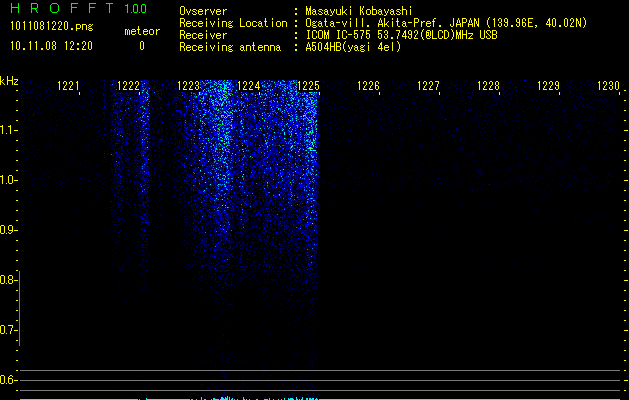Image resolution: width=629 pixels, height=400 pixels.
Task: Click the ICOM IC-575 receiver text
Action: tap(401, 35)
